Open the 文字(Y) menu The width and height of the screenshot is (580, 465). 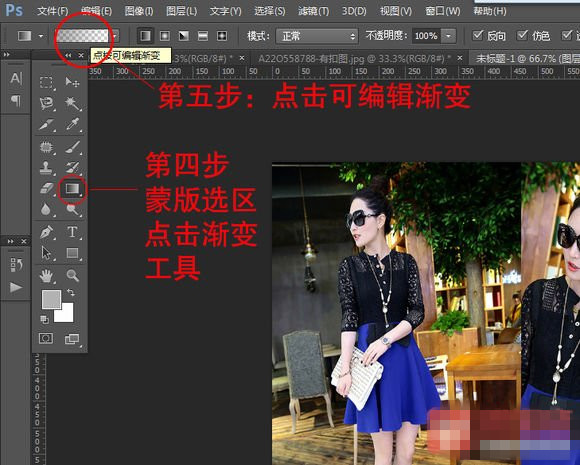pos(225,11)
